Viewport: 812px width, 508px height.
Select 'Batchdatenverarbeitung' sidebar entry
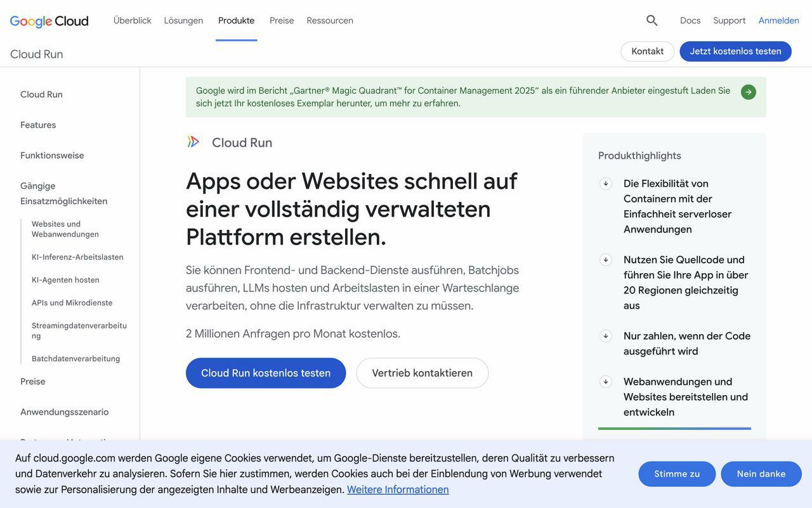[75, 358]
